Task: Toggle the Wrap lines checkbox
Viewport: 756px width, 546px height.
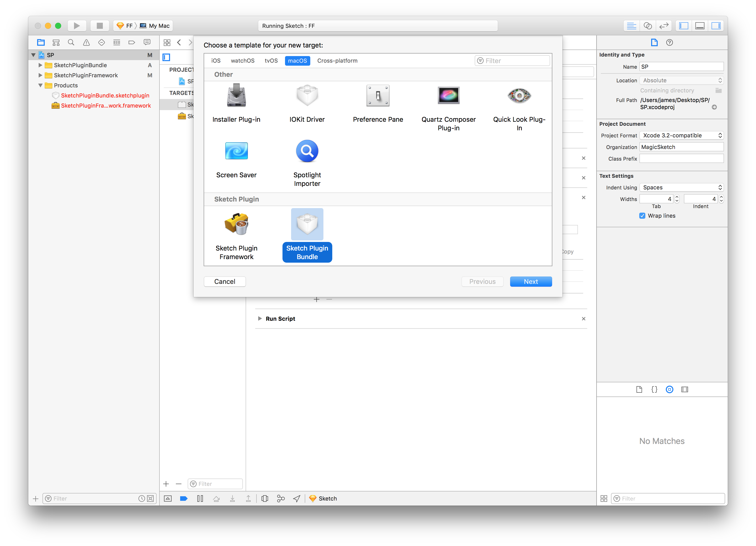Action: 642,215
